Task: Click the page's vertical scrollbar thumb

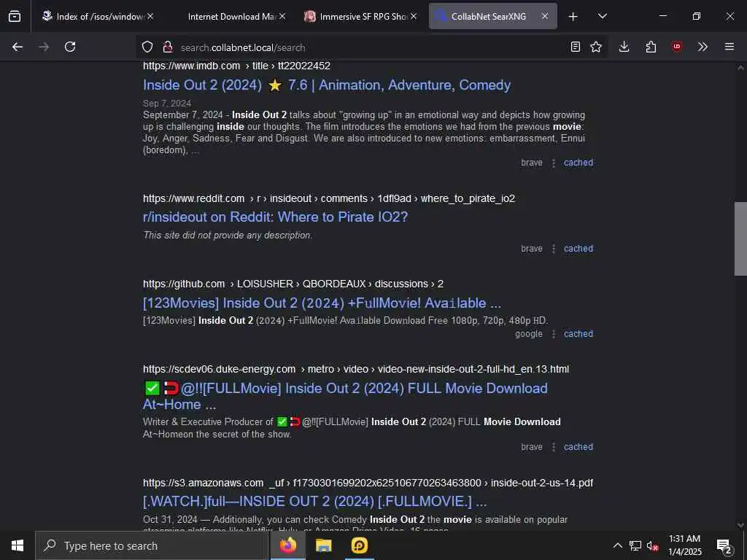Action: point(740,239)
